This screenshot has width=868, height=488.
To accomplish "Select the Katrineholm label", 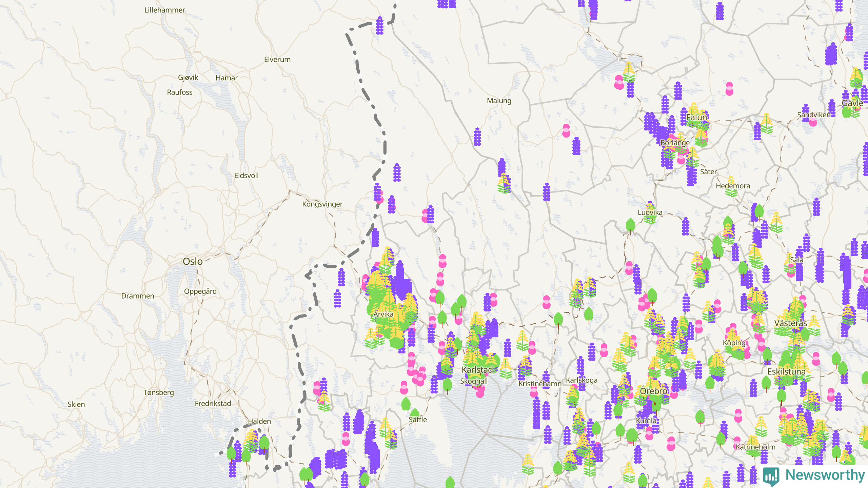I will click(755, 447).
